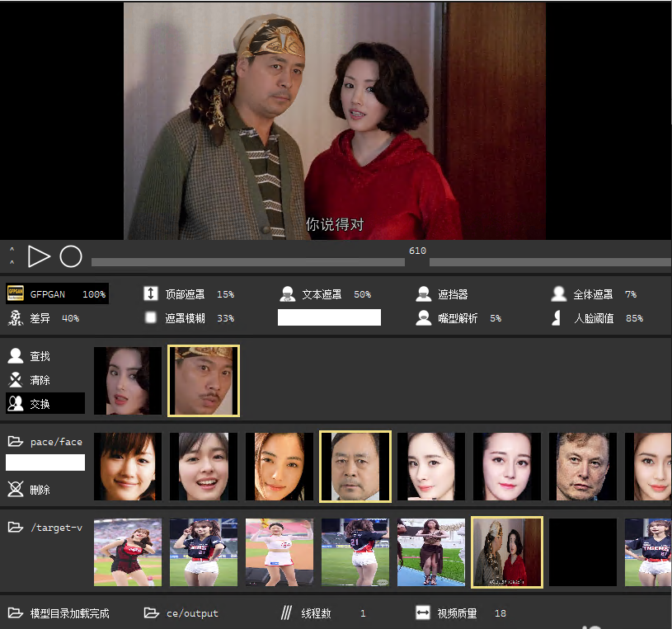This screenshot has height=629, width=672.
Task: Select the sixth source face, front-facing woman
Action: (507, 467)
